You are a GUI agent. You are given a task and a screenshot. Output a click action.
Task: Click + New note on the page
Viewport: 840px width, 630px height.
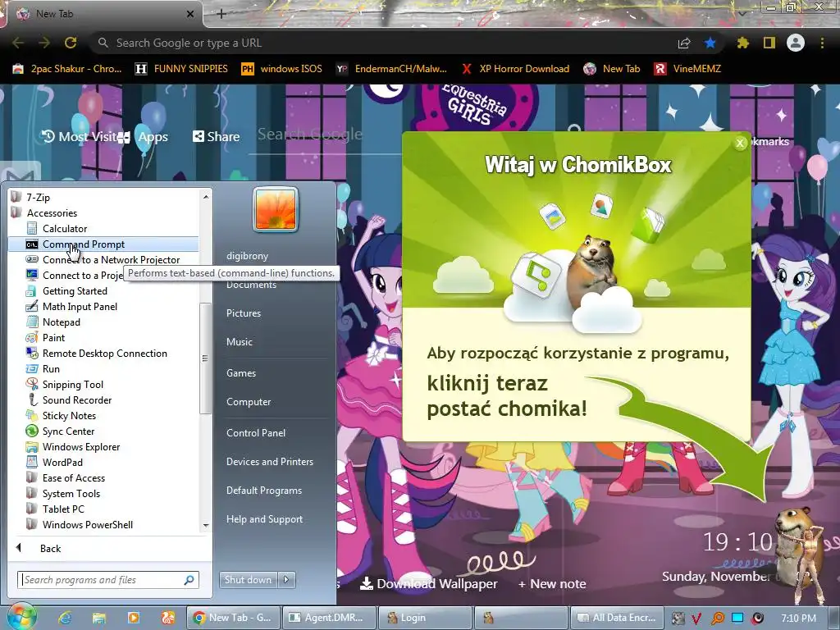pyautogui.click(x=552, y=584)
